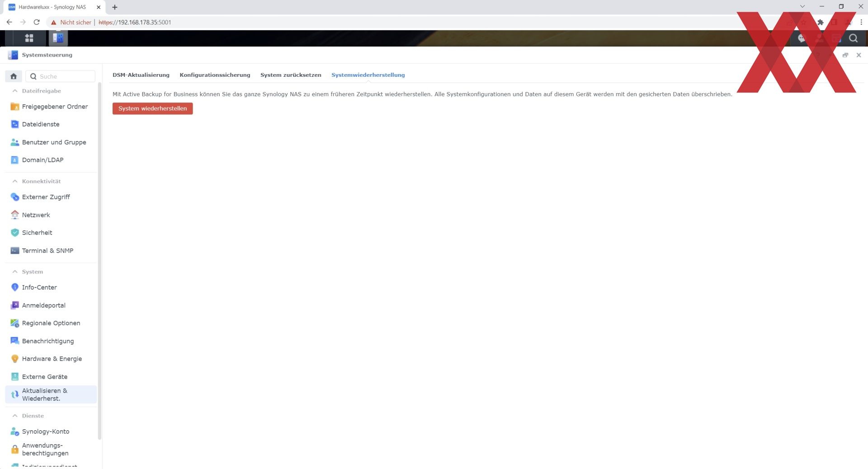Click the home icon in the sidebar
Image resolution: width=868 pixels, height=469 pixels.
coord(14,76)
